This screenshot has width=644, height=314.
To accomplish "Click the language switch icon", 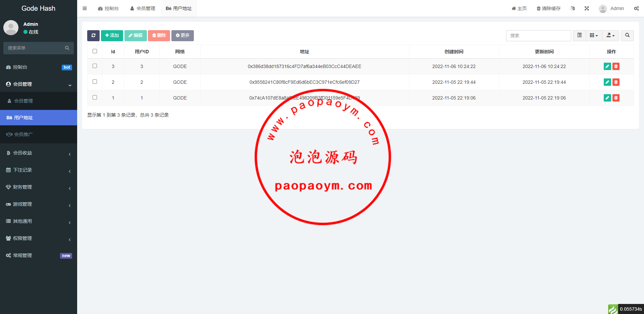I will tap(573, 8).
